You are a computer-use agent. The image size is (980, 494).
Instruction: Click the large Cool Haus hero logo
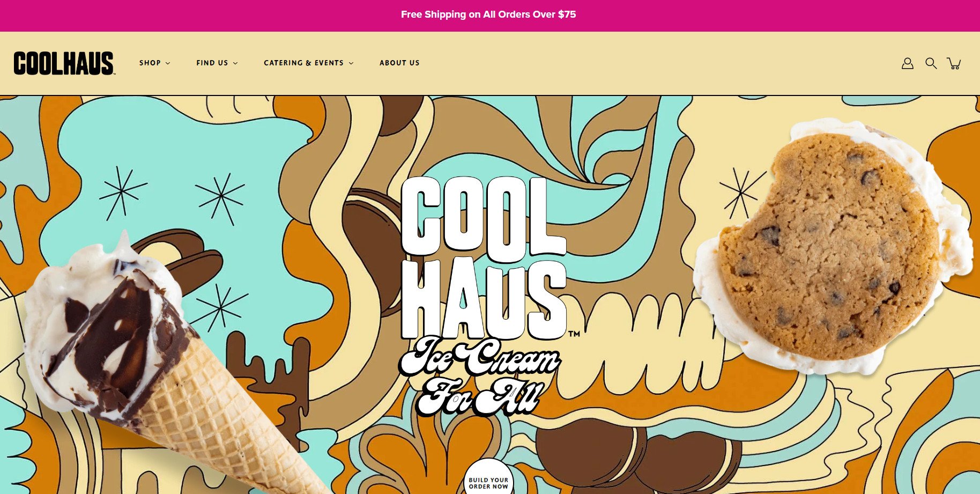tap(484, 257)
